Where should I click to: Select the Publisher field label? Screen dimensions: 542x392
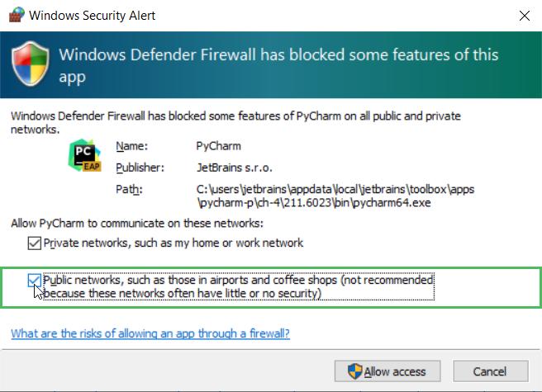[x=139, y=168]
